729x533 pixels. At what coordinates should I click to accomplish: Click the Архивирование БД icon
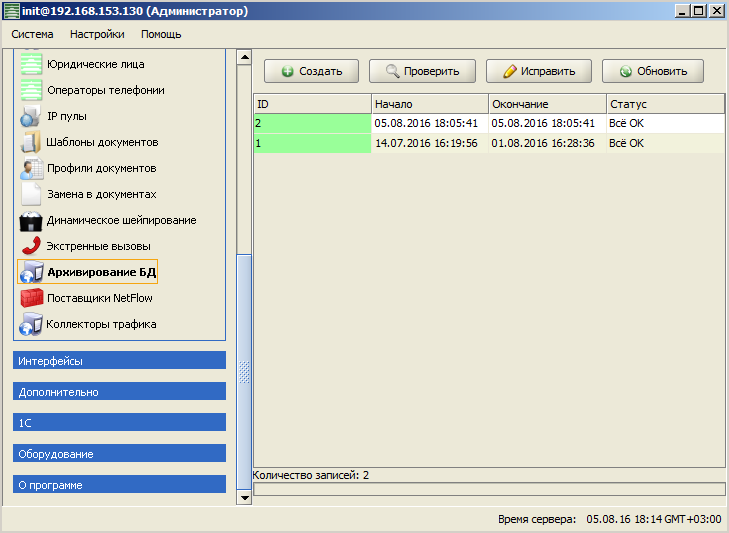click(31, 272)
